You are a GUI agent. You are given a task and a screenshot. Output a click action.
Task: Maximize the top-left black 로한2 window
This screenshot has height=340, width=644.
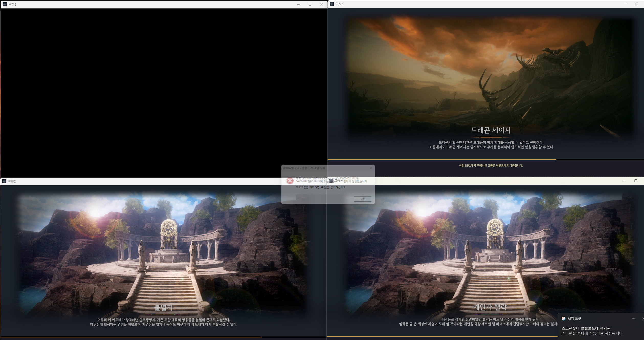310,4
